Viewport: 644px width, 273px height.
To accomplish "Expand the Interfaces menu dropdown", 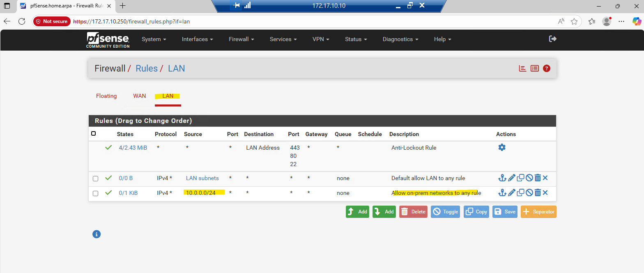I will coord(198,39).
